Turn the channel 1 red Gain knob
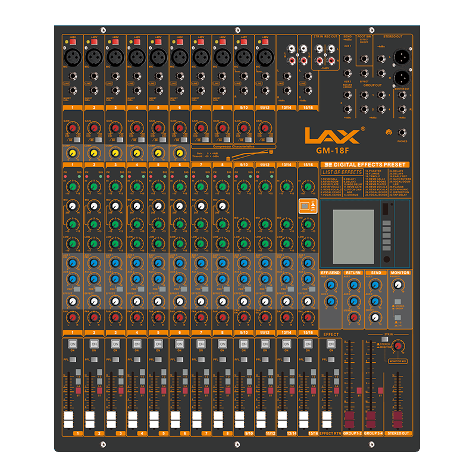The width and height of the screenshot is (476, 476). (73, 128)
